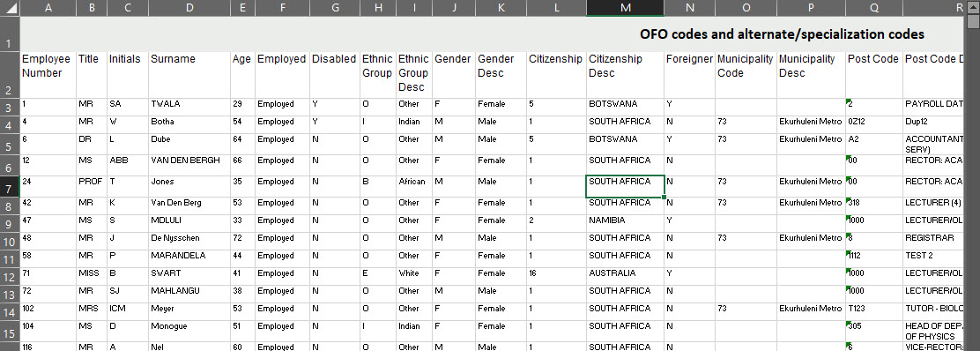980x351 pixels.
Task: Select employee number cell '47'
Action: [x=48, y=223]
